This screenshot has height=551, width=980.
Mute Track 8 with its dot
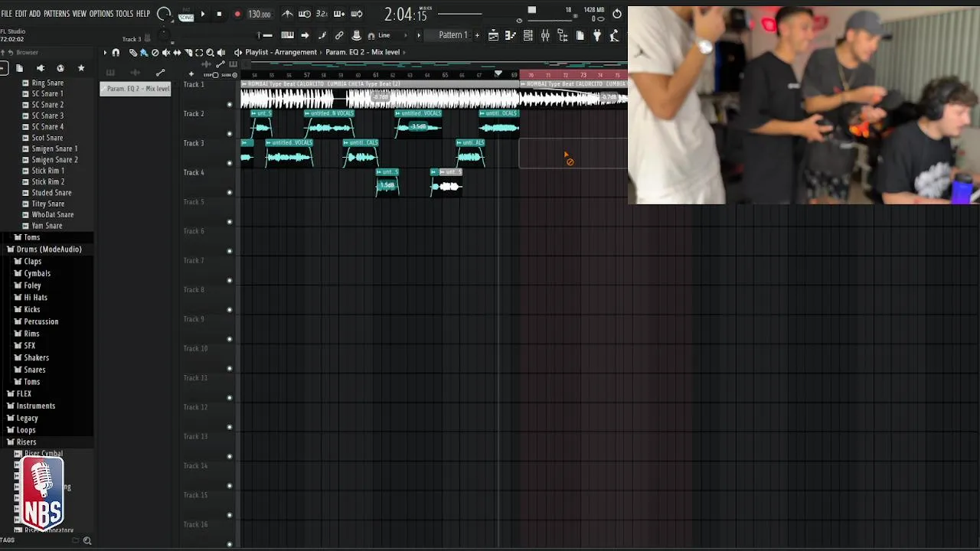coord(230,310)
